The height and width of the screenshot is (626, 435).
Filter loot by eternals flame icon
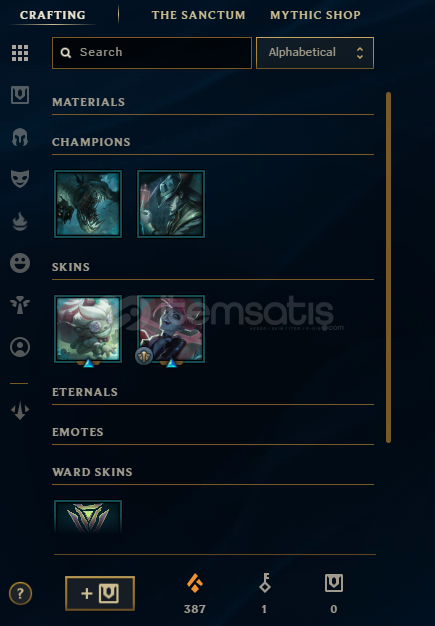(x=20, y=222)
